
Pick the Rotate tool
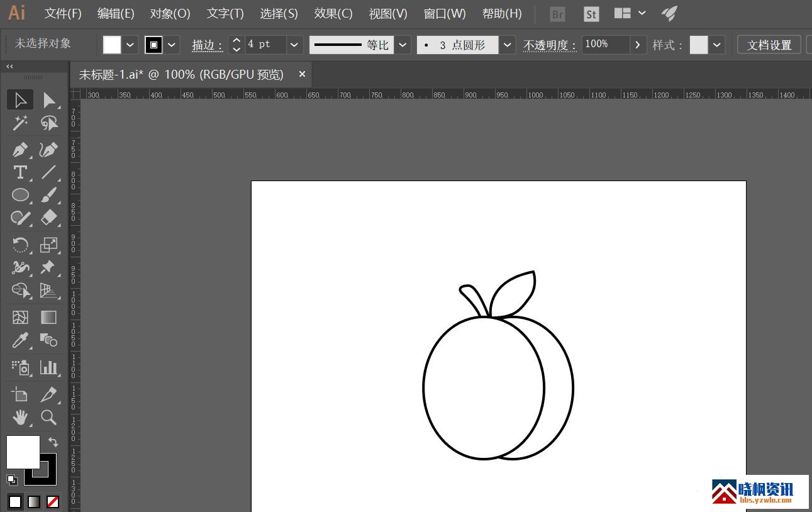(20, 245)
